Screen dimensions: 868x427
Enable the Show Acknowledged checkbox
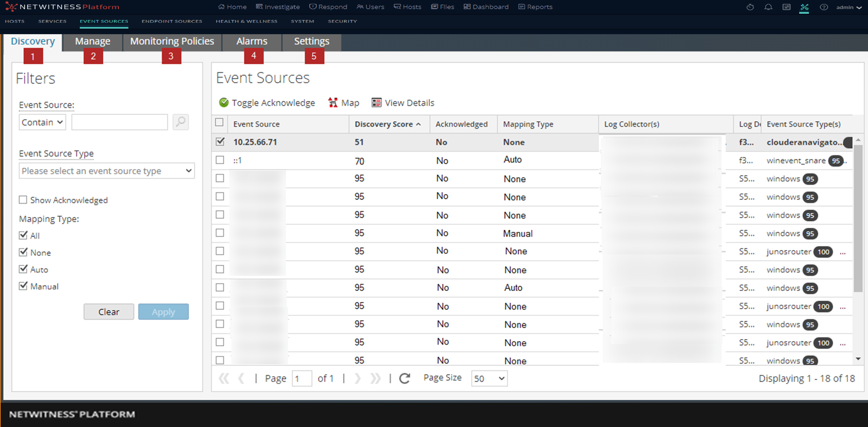23,200
